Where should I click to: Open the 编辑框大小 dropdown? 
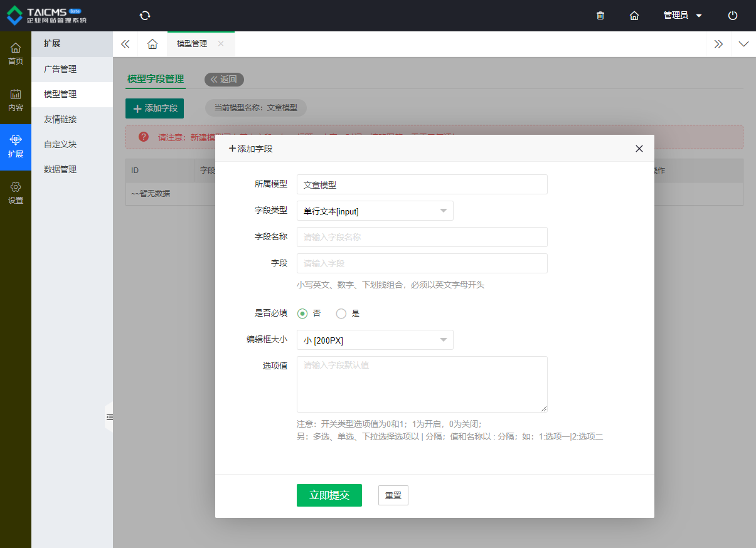pyautogui.click(x=375, y=340)
